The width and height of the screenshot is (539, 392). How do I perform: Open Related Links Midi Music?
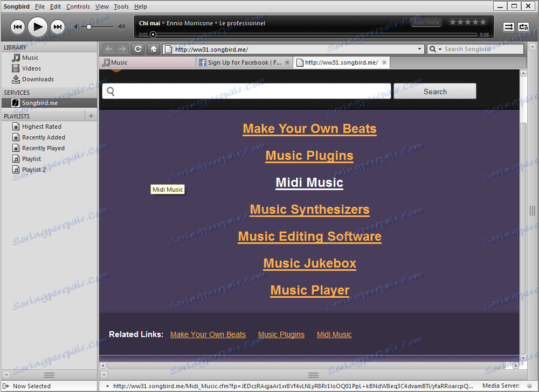(334, 334)
